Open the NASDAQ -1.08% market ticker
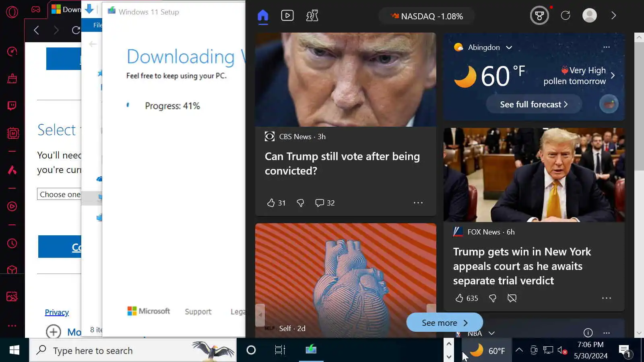Image resolution: width=644 pixels, height=362 pixels. (x=427, y=16)
